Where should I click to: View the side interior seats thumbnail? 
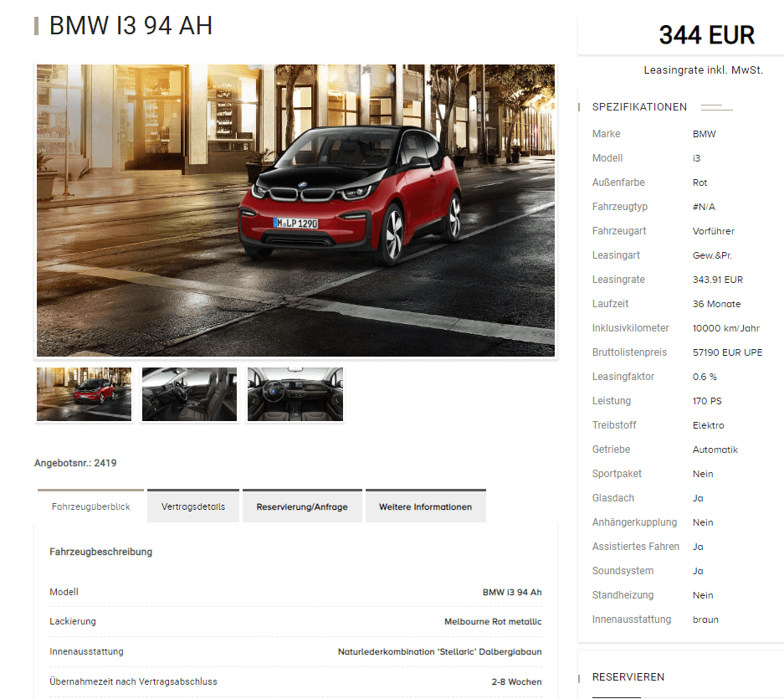(189, 394)
